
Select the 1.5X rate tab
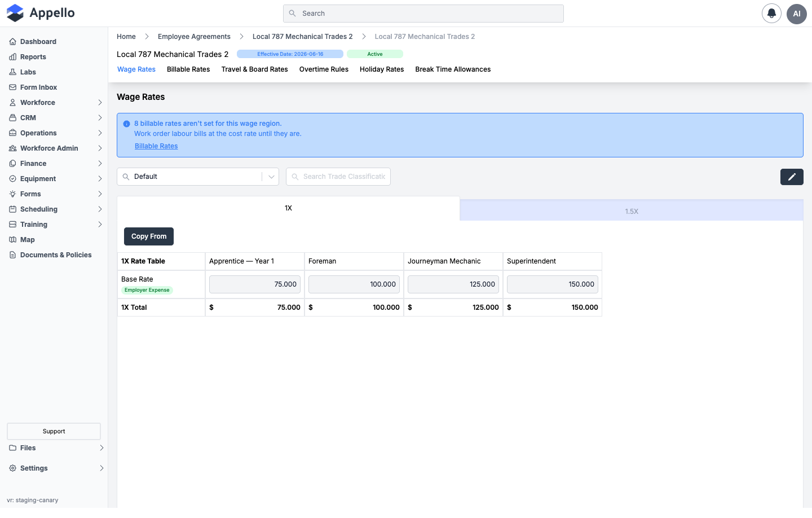click(632, 211)
